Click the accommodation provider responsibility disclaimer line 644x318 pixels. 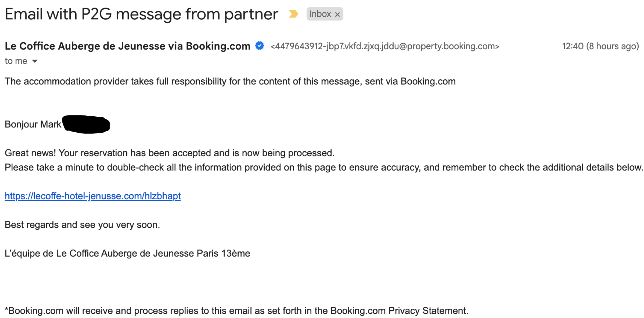pyautogui.click(x=230, y=81)
